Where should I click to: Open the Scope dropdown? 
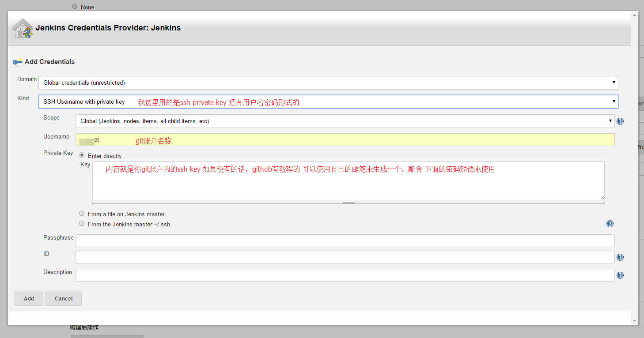point(345,121)
